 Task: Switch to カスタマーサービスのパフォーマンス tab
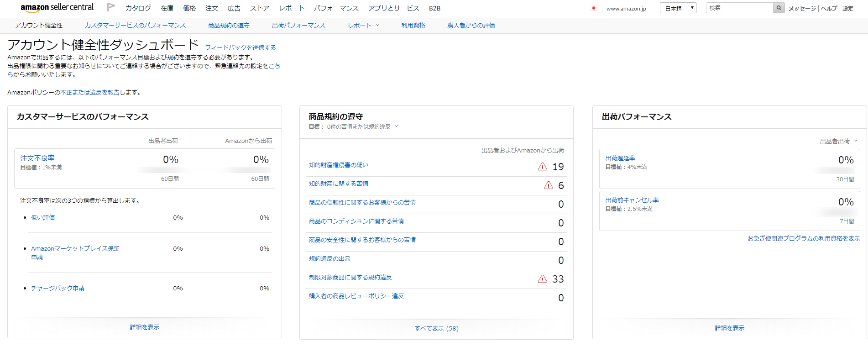[135, 26]
